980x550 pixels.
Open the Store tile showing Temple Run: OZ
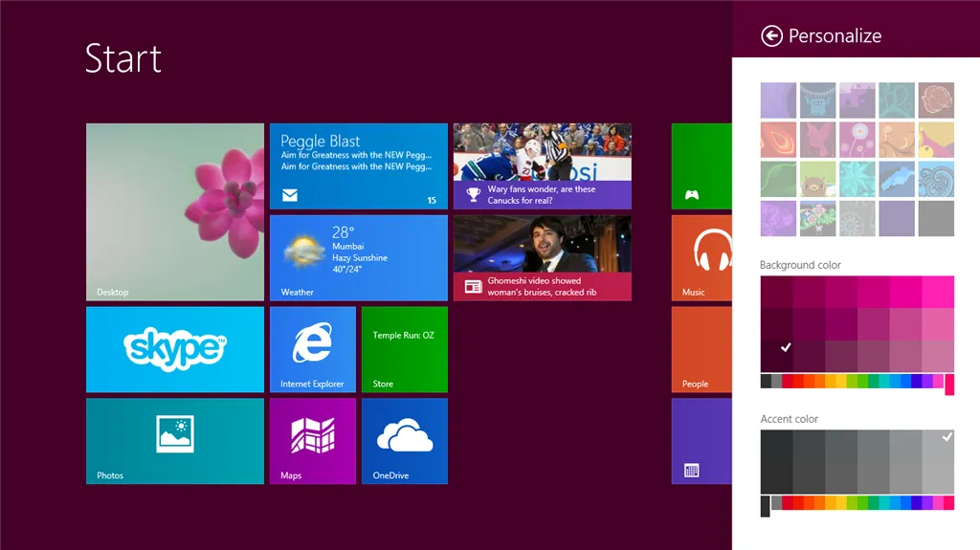pyautogui.click(x=405, y=349)
